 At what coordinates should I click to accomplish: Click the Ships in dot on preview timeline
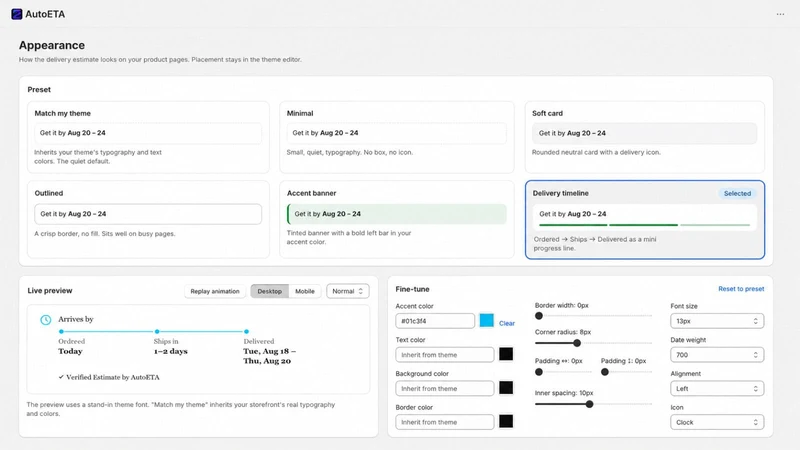pos(157,332)
